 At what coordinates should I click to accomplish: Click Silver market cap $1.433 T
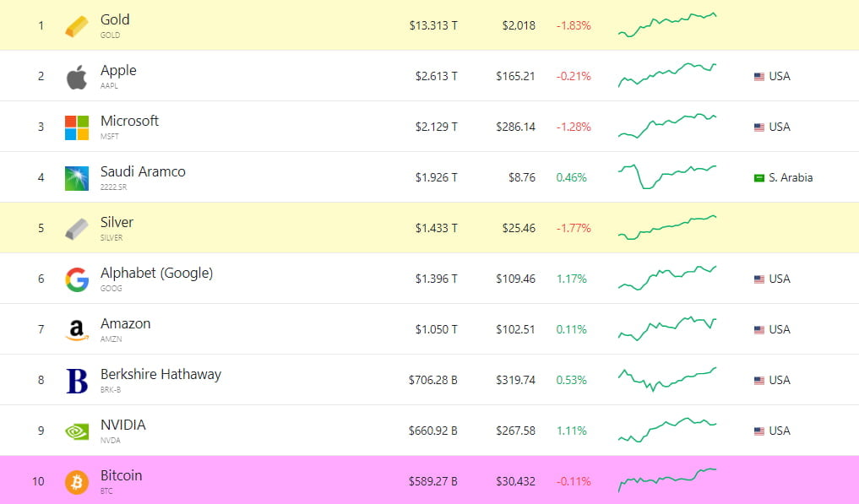pos(436,229)
